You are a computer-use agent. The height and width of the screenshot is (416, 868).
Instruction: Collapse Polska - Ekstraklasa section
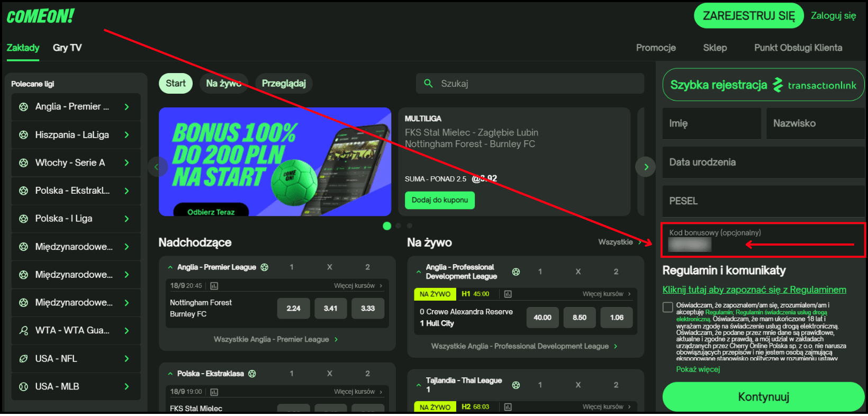pyautogui.click(x=170, y=374)
